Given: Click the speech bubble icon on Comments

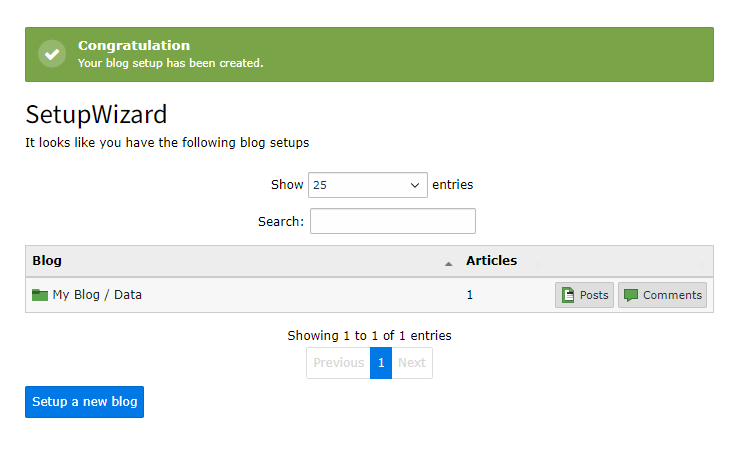Looking at the screenshot, I should [x=631, y=295].
